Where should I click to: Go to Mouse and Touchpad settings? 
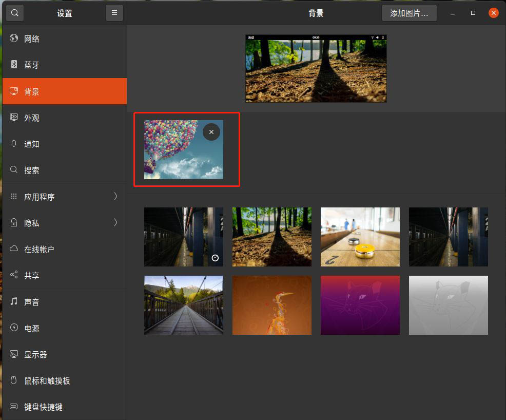(x=47, y=380)
